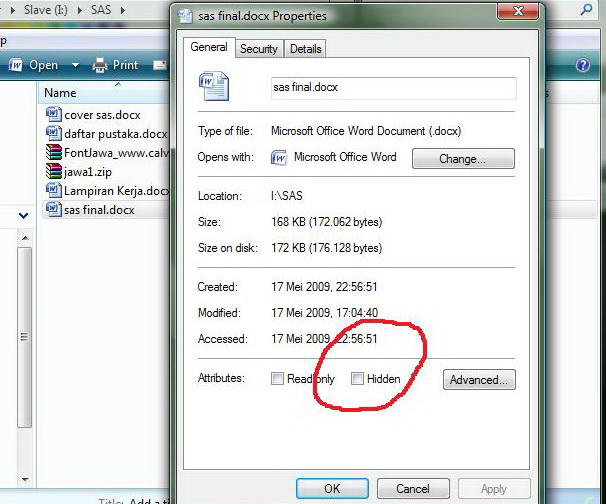The image size is (606, 504).
Task: Open the Advanced... attributes button
Action: (479, 380)
